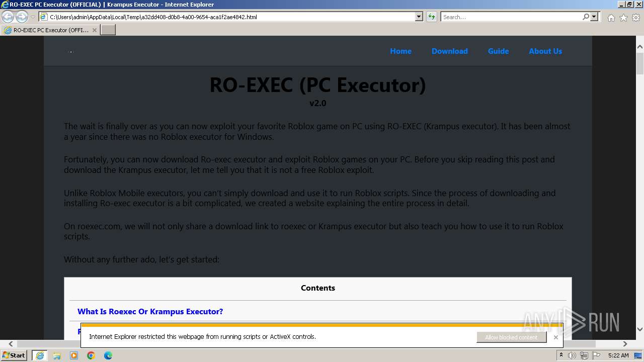Open the Download nav link
Screen dimensions: 644x362
(x=450, y=51)
